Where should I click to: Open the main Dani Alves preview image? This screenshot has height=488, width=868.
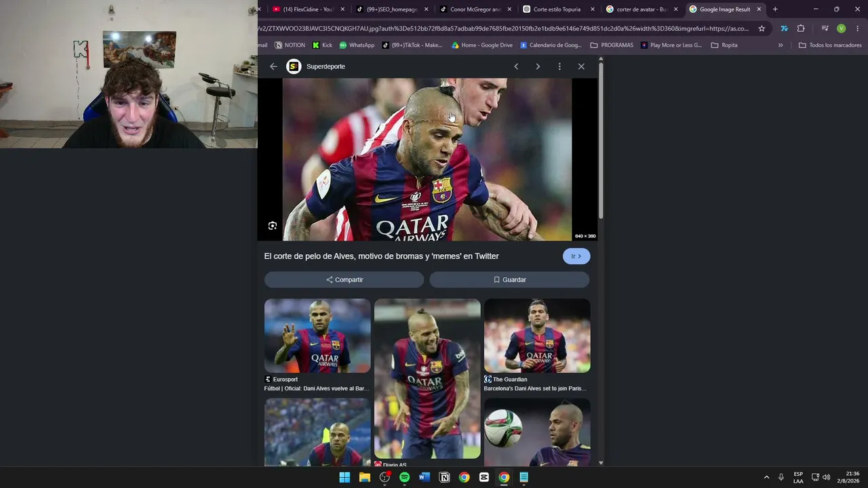click(x=427, y=159)
